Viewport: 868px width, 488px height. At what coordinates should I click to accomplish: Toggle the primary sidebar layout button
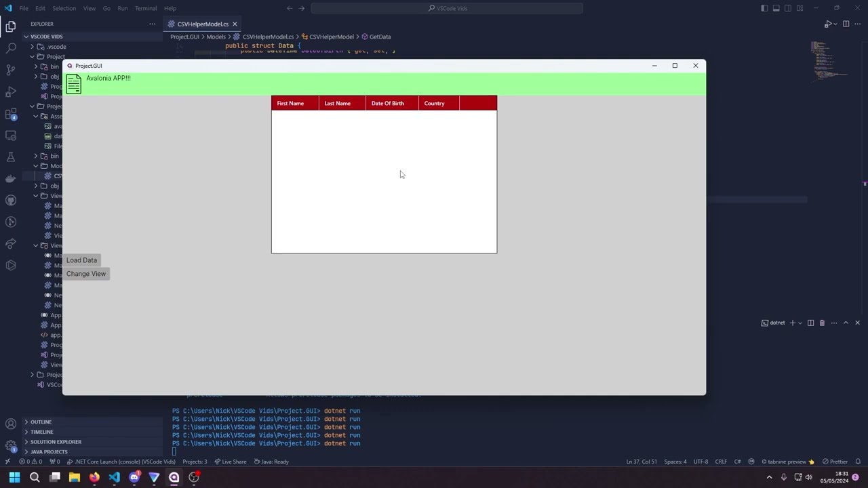coord(764,8)
